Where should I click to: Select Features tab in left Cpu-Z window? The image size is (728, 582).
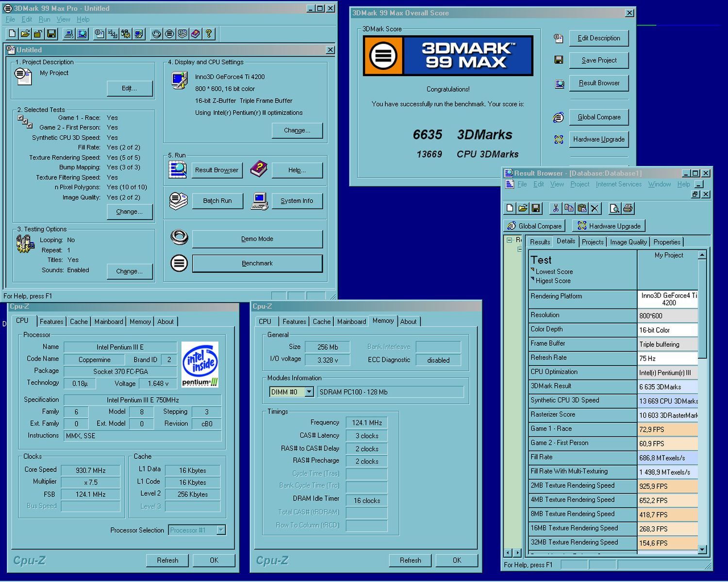tap(51, 322)
